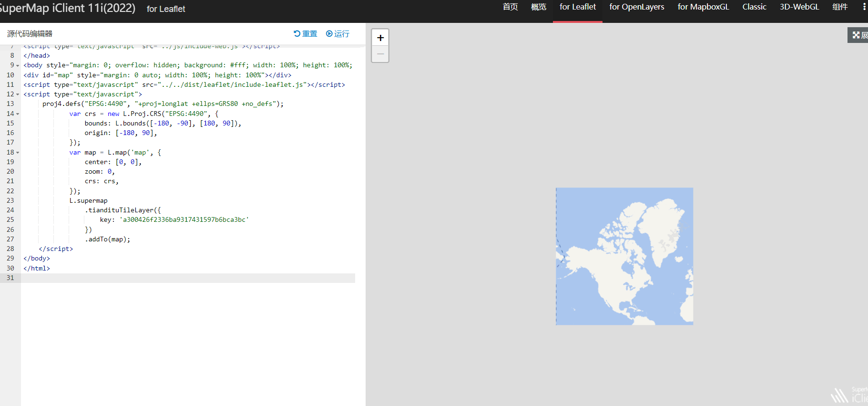
Task: Collapse code fold at line 12
Action: (x=18, y=94)
